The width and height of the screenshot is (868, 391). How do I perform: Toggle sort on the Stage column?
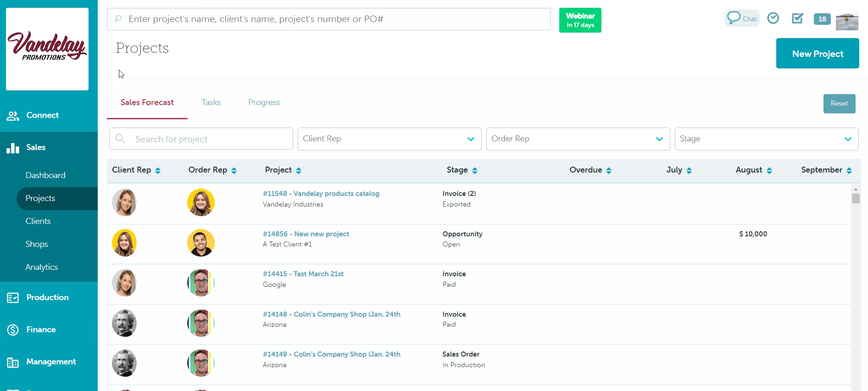[x=475, y=171]
